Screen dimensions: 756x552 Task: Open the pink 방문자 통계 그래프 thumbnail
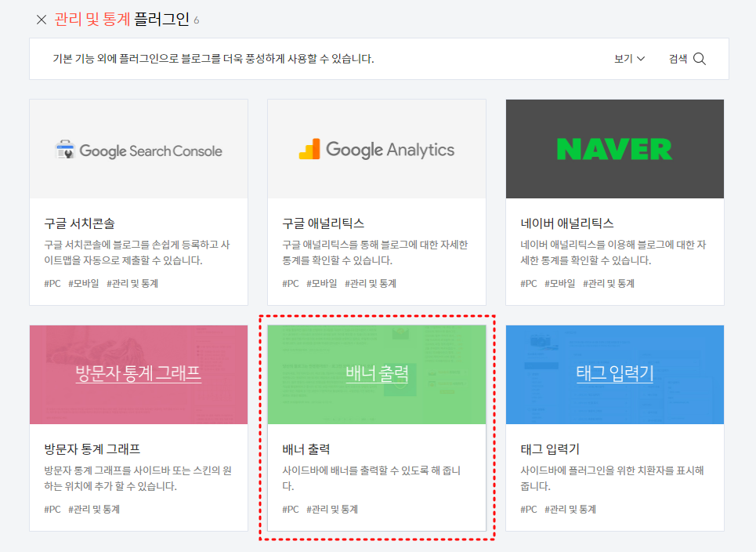(138, 374)
